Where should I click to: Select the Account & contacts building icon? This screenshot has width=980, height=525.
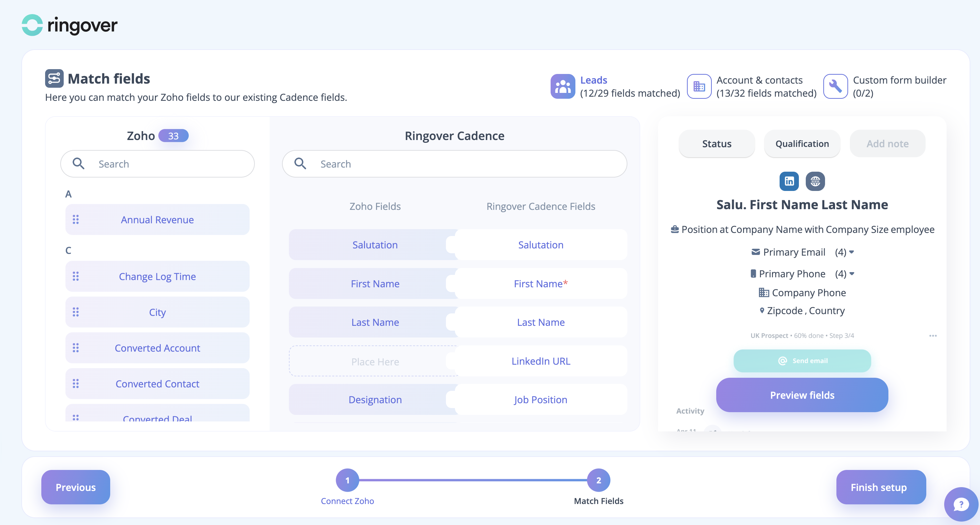699,86
